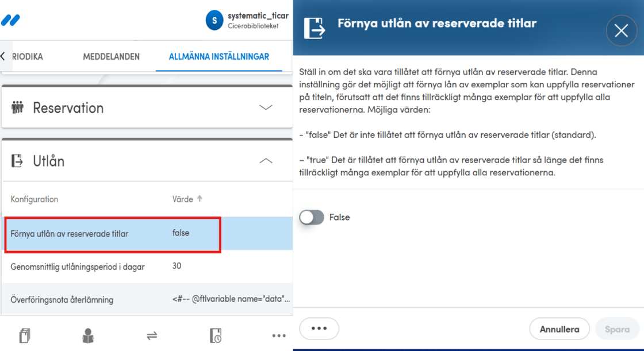Click the Utlån section icon

pos(17,160)
